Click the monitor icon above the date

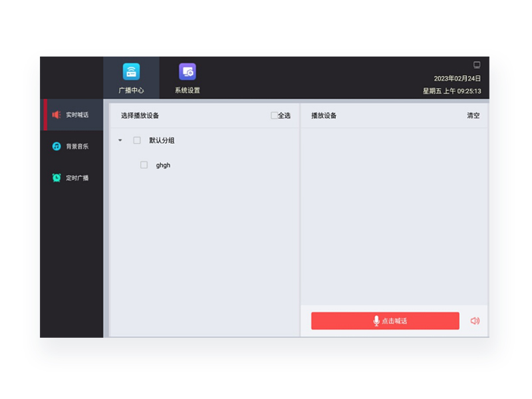point(477,65)
